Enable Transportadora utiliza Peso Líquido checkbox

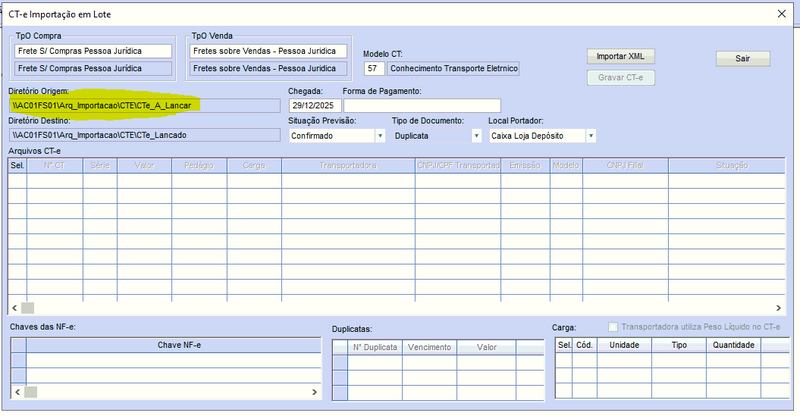tap(613, 327)
